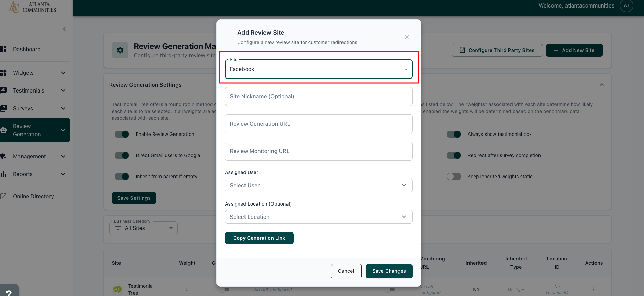Open Testimonials in the sidebar

coord(29,90)
